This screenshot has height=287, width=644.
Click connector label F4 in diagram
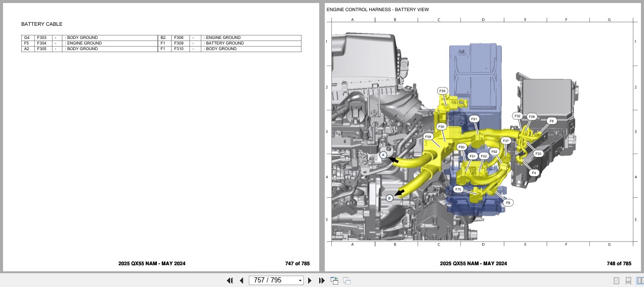click(533, 173)
